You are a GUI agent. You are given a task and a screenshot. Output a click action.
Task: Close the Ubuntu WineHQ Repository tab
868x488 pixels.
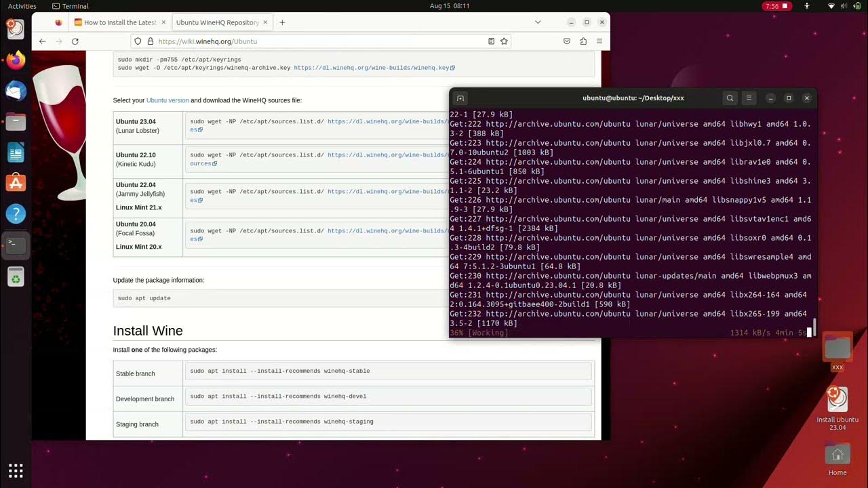265,22
